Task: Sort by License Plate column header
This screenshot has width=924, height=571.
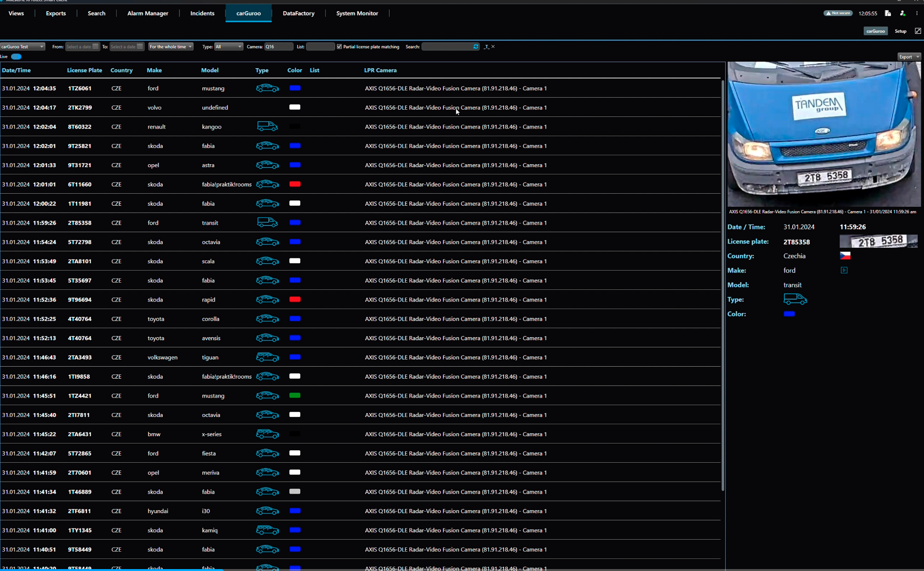Action: [84, 70]
